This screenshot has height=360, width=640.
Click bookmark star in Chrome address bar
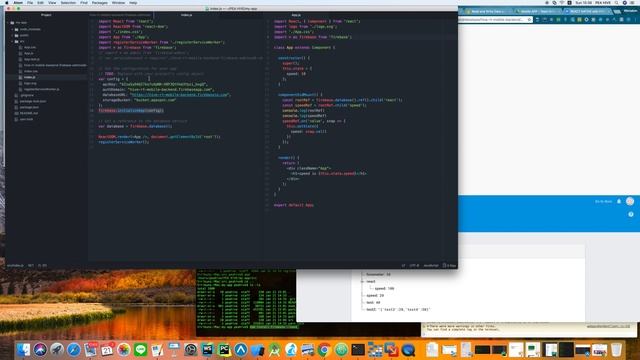click(529, 20)
